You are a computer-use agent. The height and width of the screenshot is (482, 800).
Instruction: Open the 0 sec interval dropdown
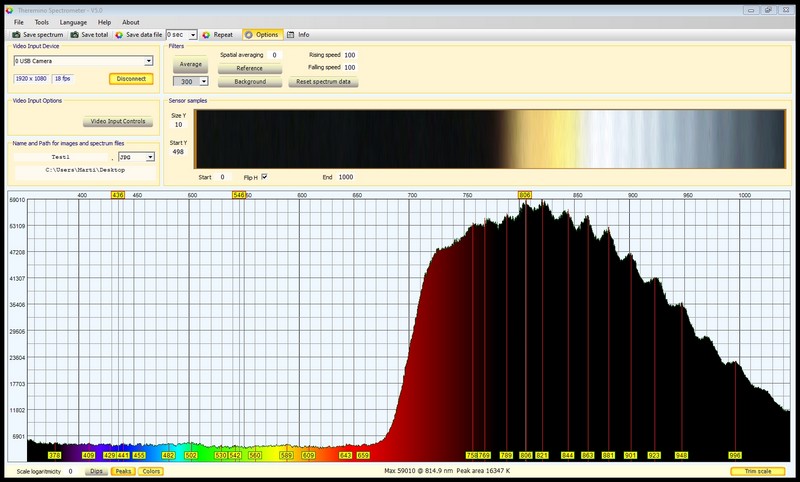[193, 34]
